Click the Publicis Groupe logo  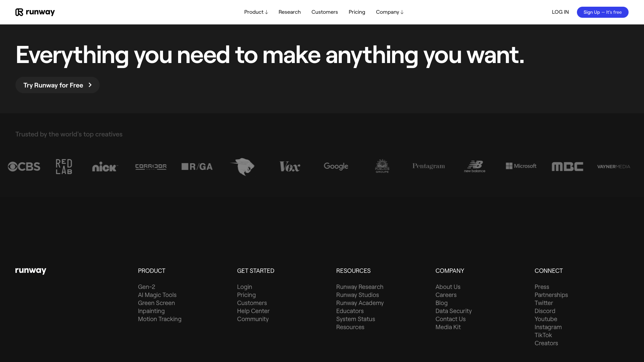[382, 166]
